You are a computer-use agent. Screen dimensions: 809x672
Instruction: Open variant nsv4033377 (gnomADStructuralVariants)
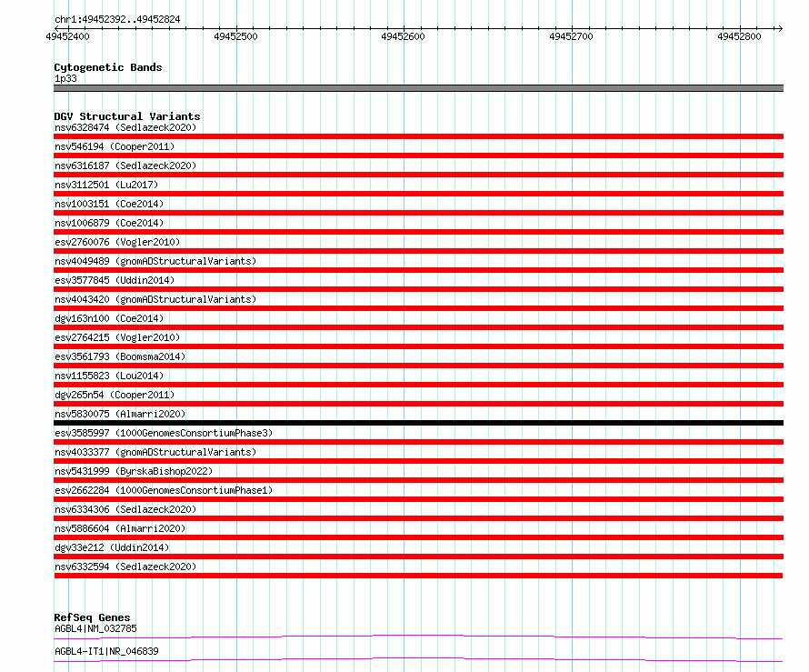[155, 452]
